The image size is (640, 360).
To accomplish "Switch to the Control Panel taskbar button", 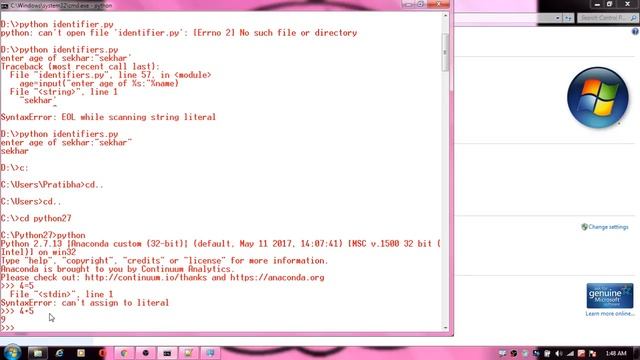I will click(x=210, y=353).
